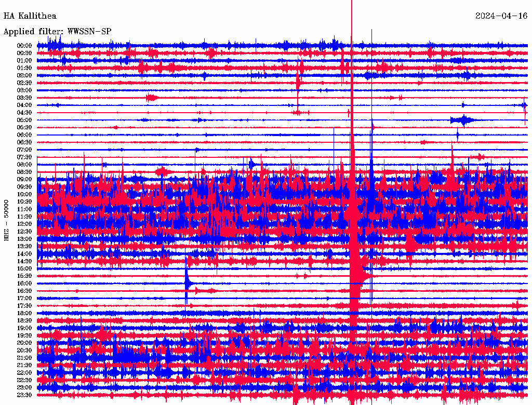The image size is (532, 405).
Task: Select the 21:30 time label
Action: 24,366
